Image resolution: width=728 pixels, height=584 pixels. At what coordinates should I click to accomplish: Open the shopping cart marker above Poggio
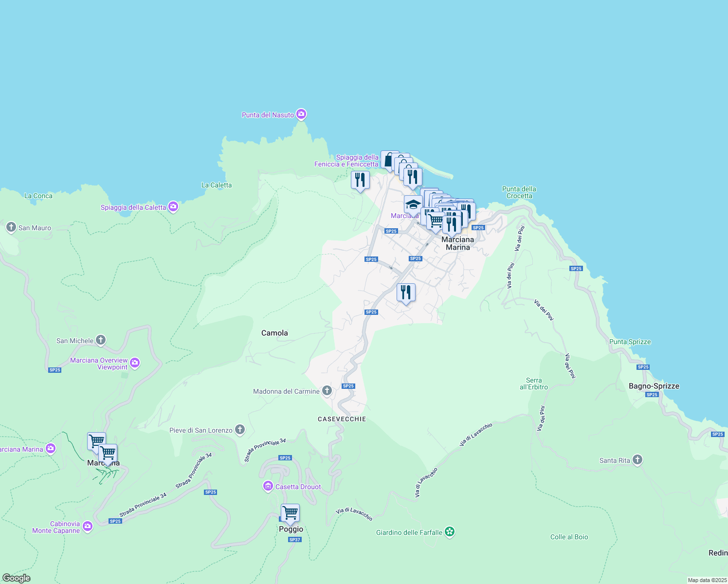pyautogui.click(x=290, y=513)
